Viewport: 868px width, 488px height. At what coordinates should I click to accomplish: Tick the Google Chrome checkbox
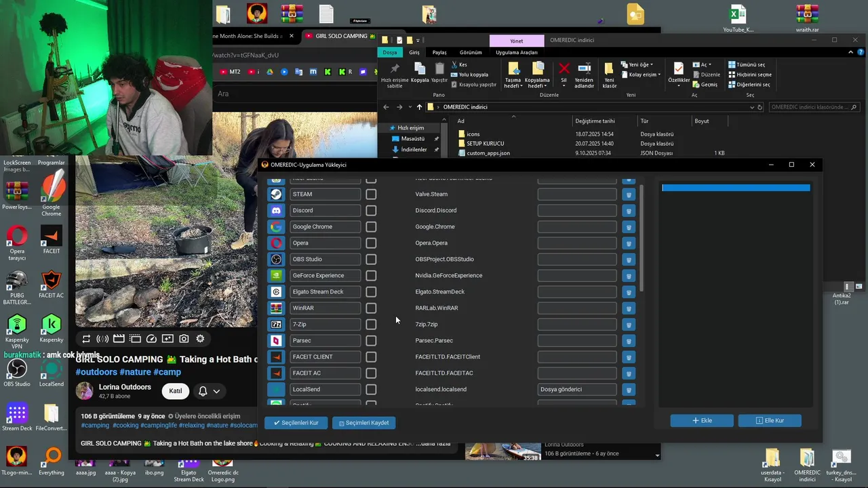tap(371, 226)
